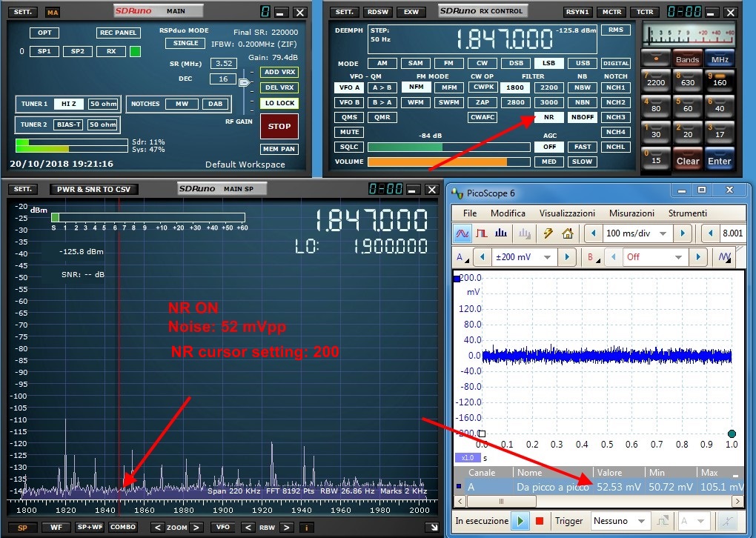Screen dimensions: 756x538
Task: Open the Modifica menu
Action: pos(508,213)
